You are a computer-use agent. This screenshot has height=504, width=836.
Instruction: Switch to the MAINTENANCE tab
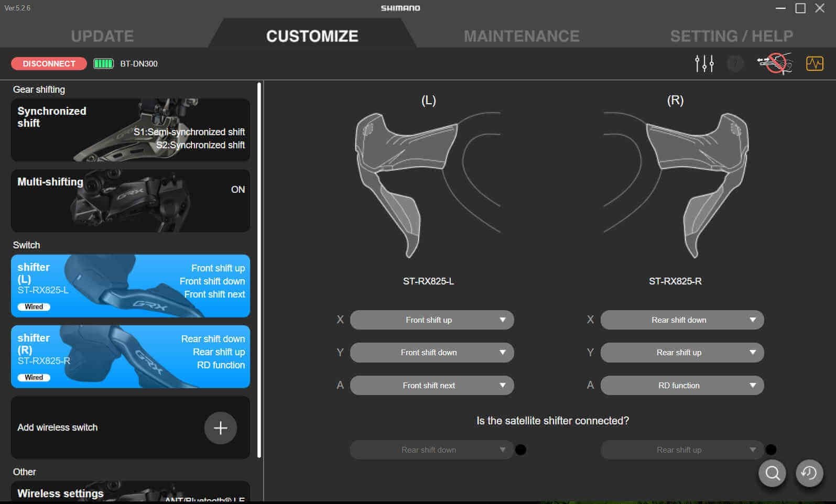click(522, 36)
